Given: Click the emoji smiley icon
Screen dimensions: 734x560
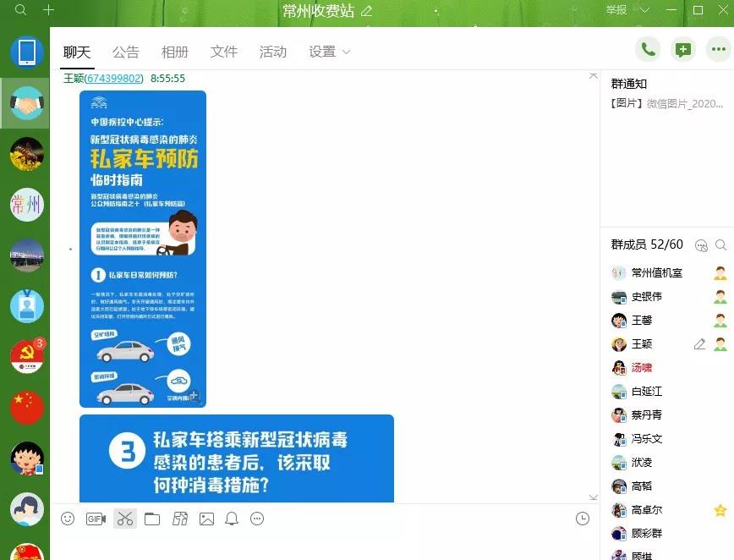Looking at the screenshot, I should pos(68,519).
